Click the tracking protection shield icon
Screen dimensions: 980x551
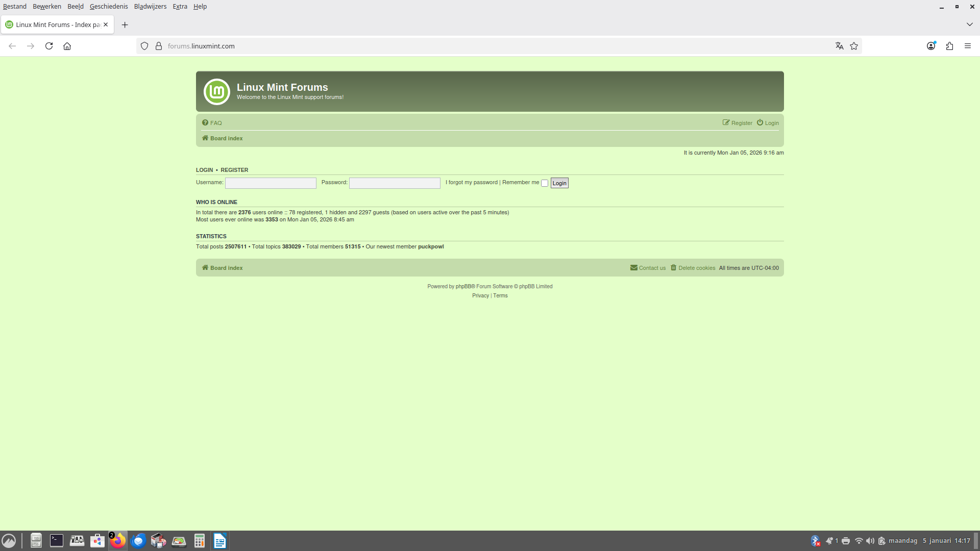(x=144, y=46)
